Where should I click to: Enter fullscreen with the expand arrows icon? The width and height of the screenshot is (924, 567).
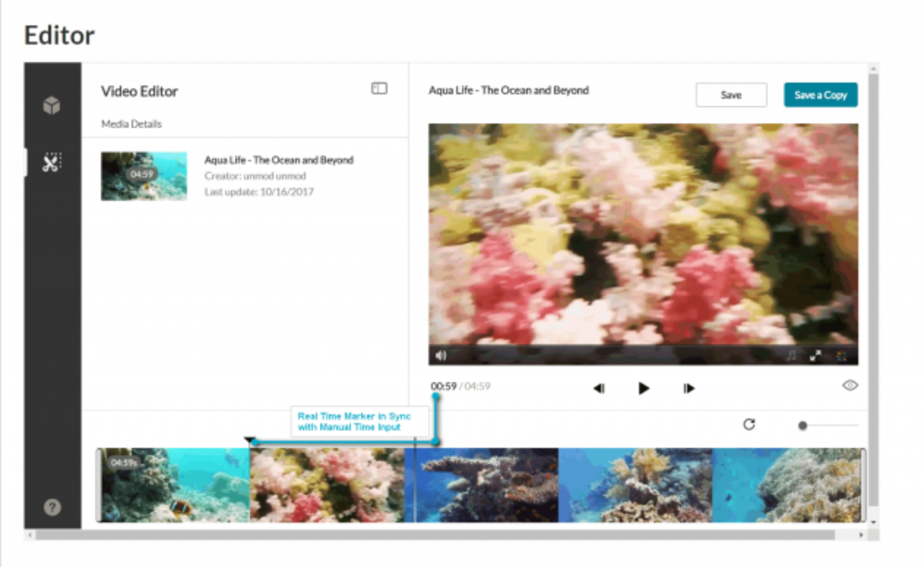point(816,356)
